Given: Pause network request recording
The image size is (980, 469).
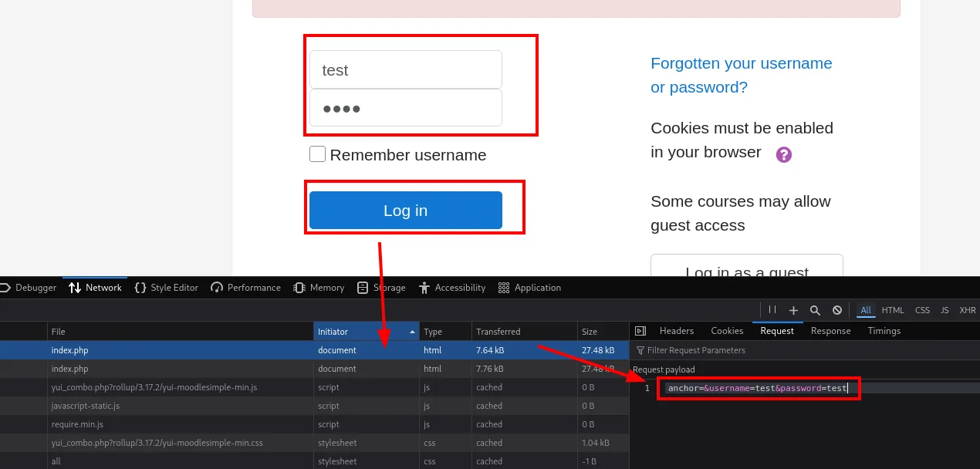Looking at the screenshot, I should pos(772,310).
